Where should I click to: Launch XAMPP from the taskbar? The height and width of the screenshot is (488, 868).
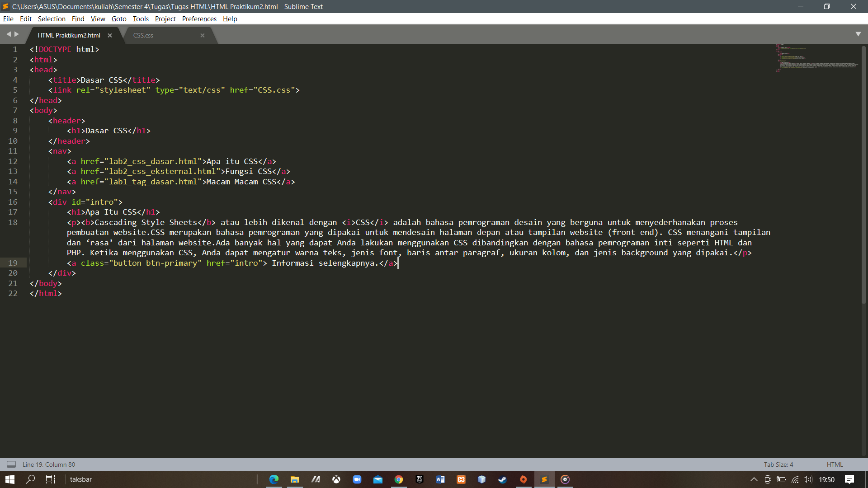click(461, 479)
